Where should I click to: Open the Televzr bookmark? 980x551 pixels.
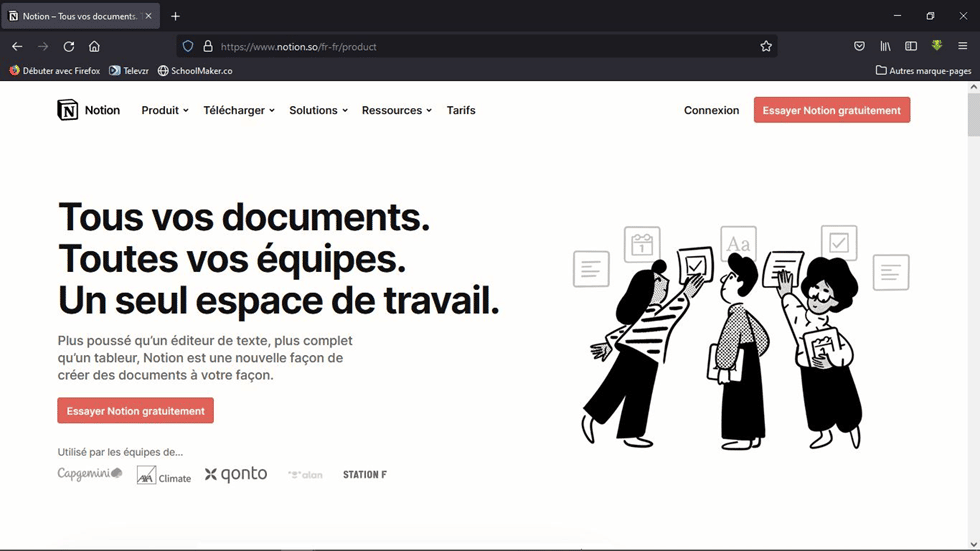[x=129, y=71]
